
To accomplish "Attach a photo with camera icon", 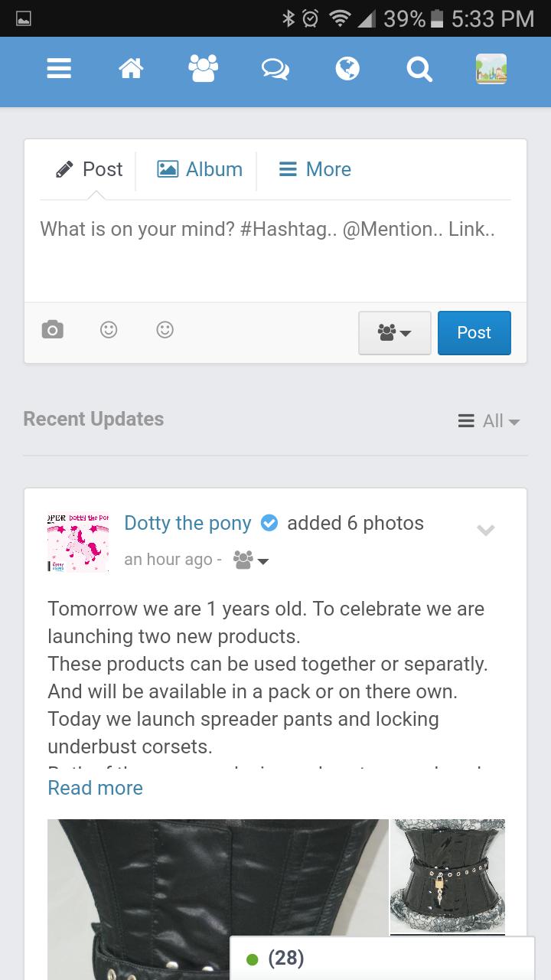I will pos(53,330).
